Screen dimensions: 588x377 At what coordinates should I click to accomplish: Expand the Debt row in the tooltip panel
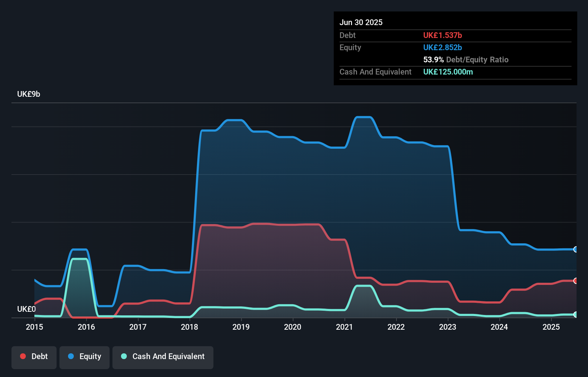pyautogui.click(x=347, y=35)
